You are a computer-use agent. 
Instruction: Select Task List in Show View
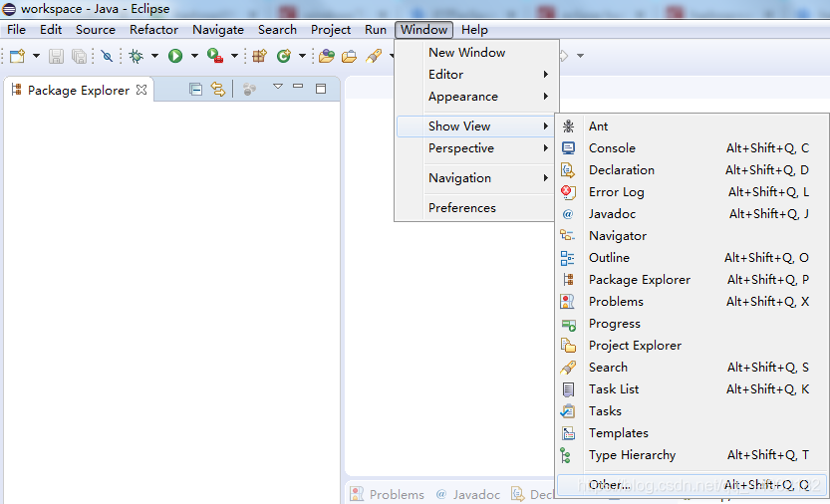click(x=692, y=389)
